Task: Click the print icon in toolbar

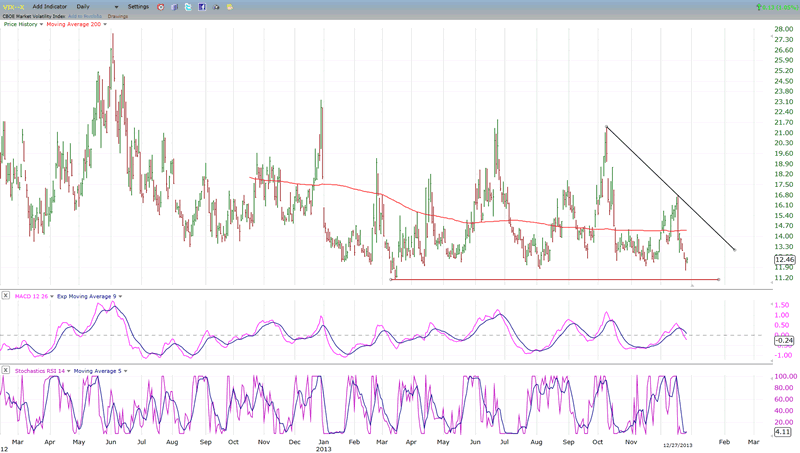Action: point(217,7)
